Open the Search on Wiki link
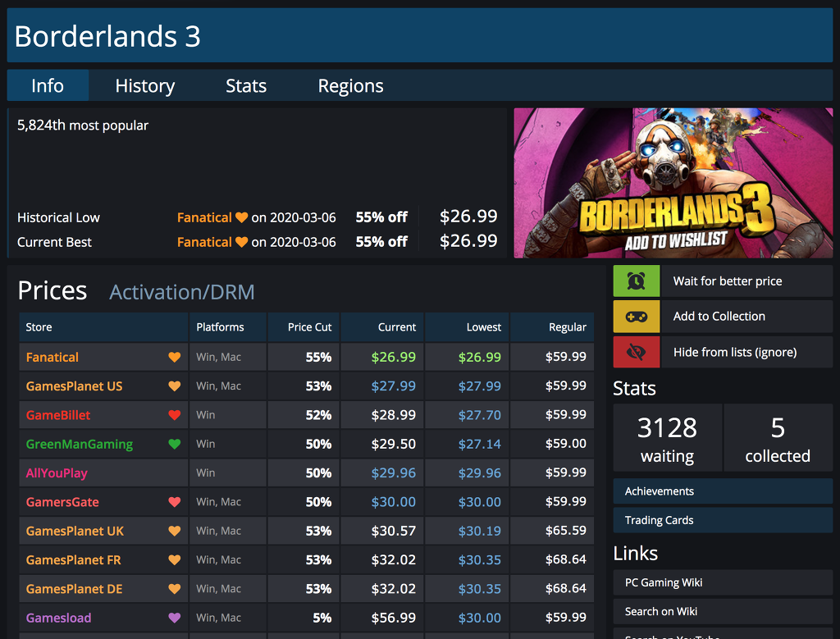840x639 pixels. [x=723, y=611]
